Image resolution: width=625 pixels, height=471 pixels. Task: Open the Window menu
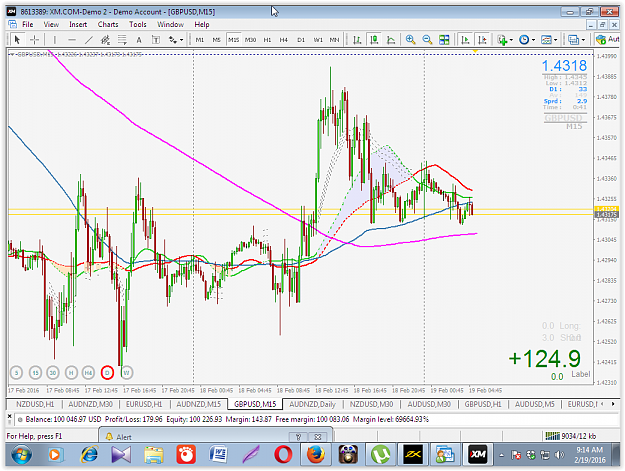point(170,24)
